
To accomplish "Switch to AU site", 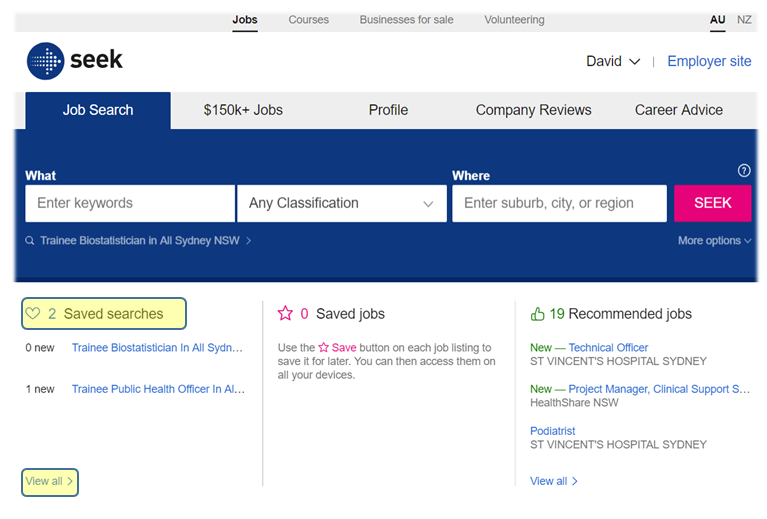I will point(718,20).
